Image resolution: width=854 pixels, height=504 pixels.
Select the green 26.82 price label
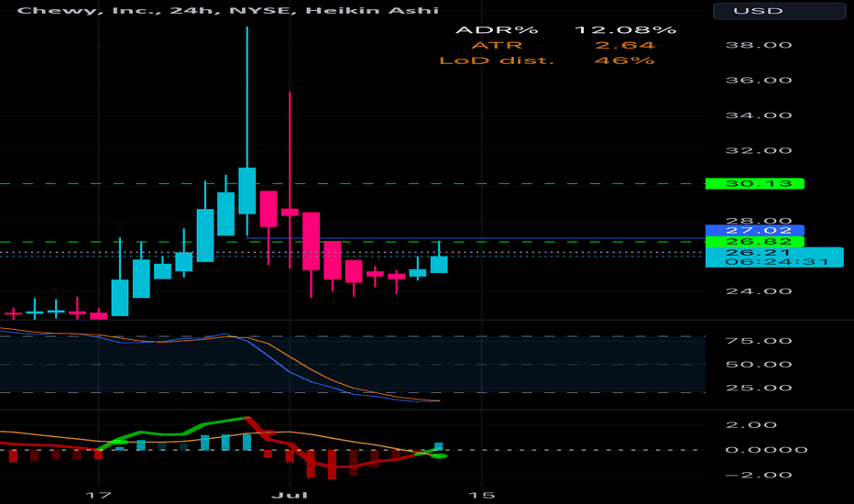point(754,241)
